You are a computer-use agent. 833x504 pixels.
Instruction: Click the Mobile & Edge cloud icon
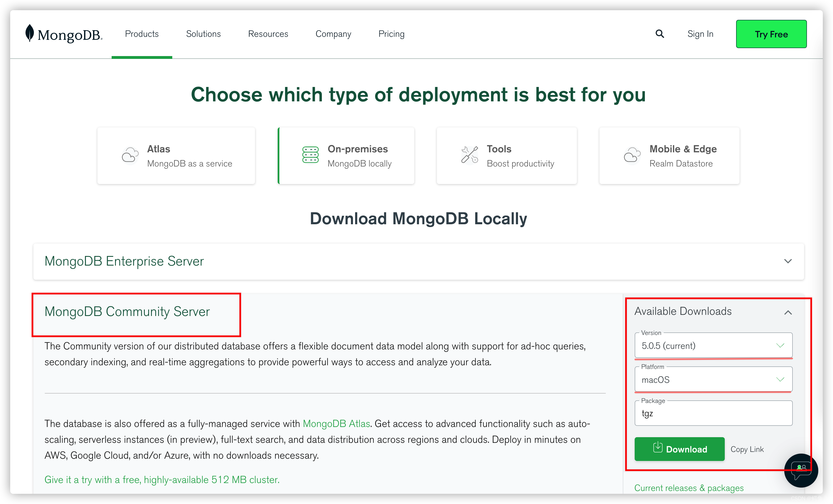(x=632, y=155)
